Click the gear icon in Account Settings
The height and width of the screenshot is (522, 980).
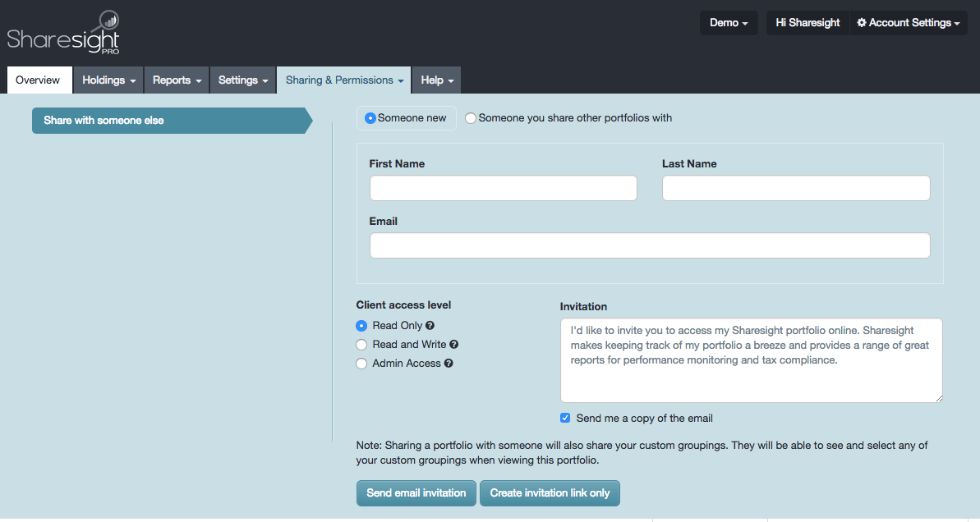coord(861,22)
